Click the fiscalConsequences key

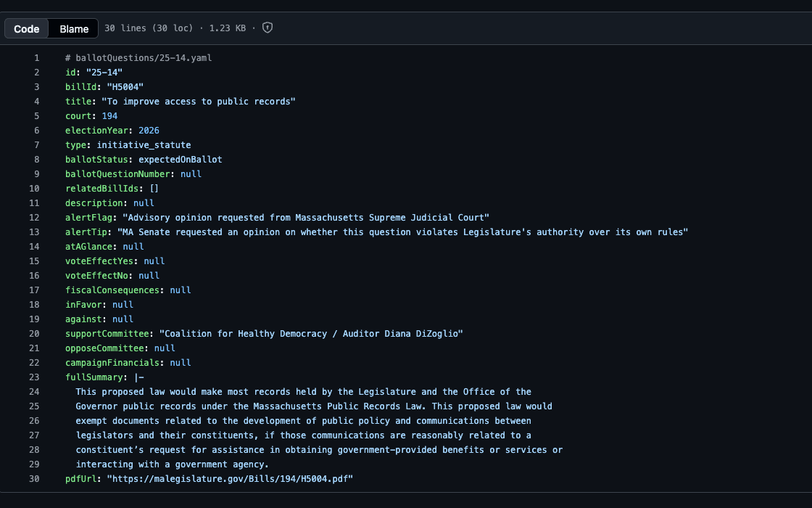(112, 290)
